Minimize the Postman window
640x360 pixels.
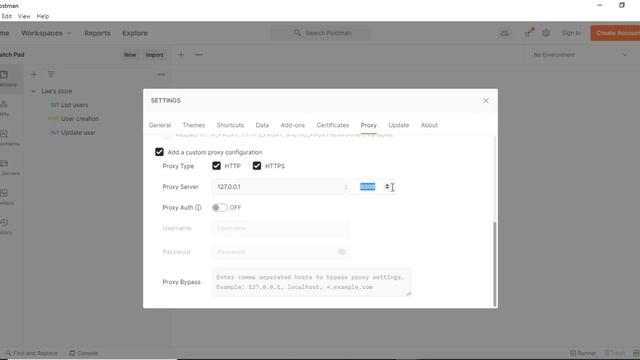tap(600, 5)
